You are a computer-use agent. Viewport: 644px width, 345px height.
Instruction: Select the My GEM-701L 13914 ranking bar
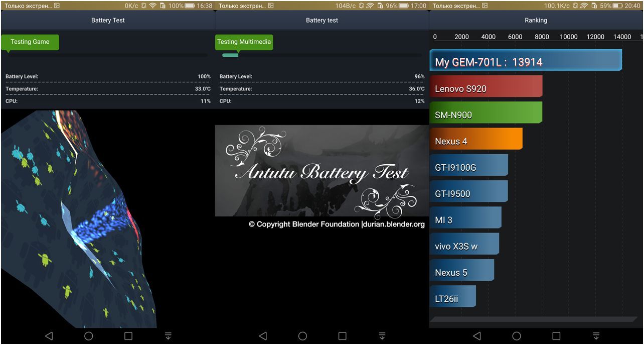click(525, 61)
